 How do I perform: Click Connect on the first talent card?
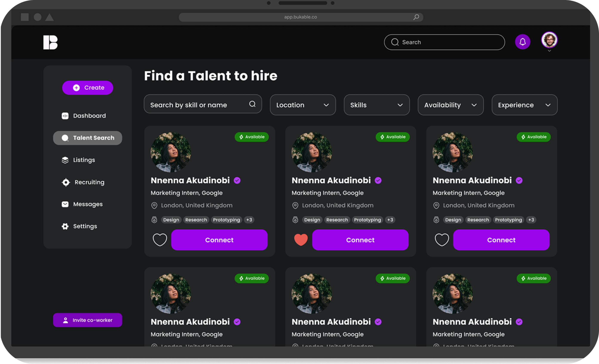click(219, 240)
